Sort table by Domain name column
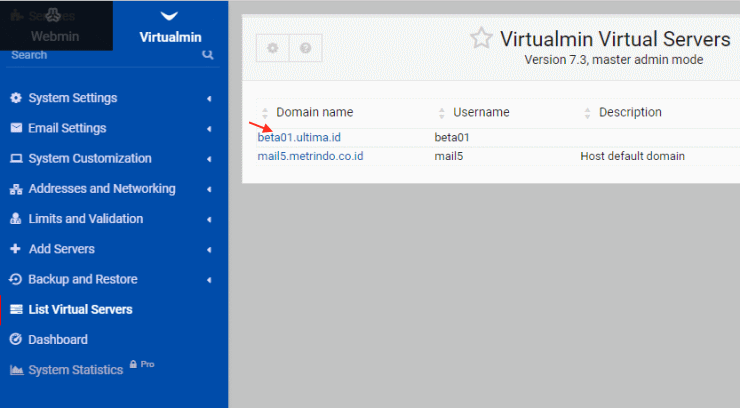 [314, 112]
